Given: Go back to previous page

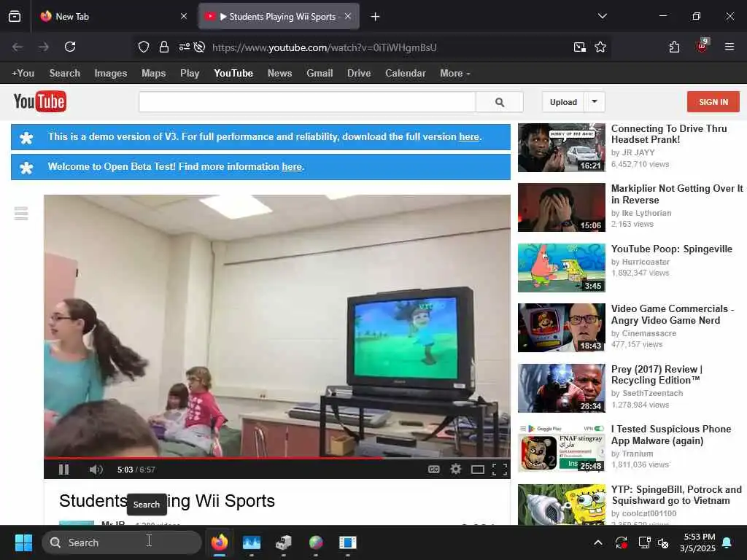Looking at the screenshot, I should tap(18, 47).
